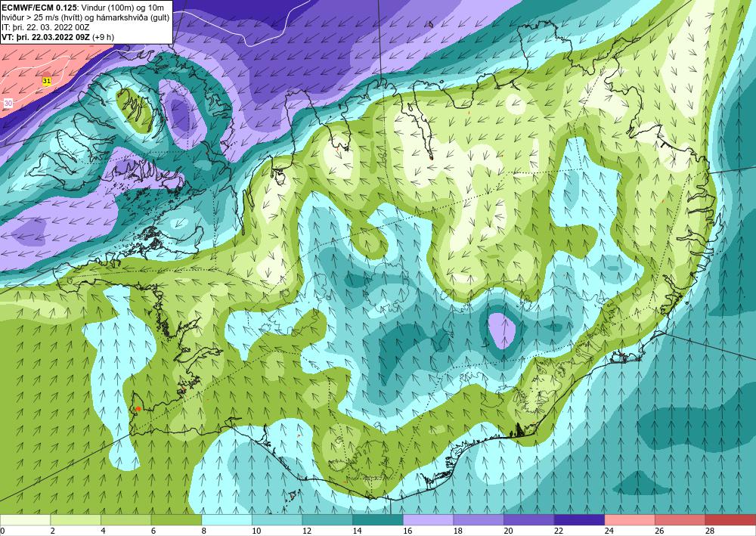Click the 14–16 m/s dark teal swatch

point(377,520)
